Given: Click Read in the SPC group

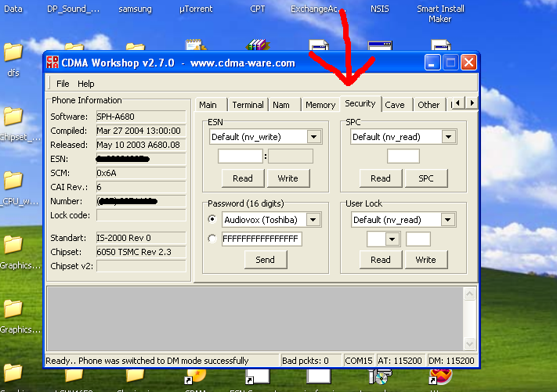Looking at the screenshot, I should (x=381, y=178).
